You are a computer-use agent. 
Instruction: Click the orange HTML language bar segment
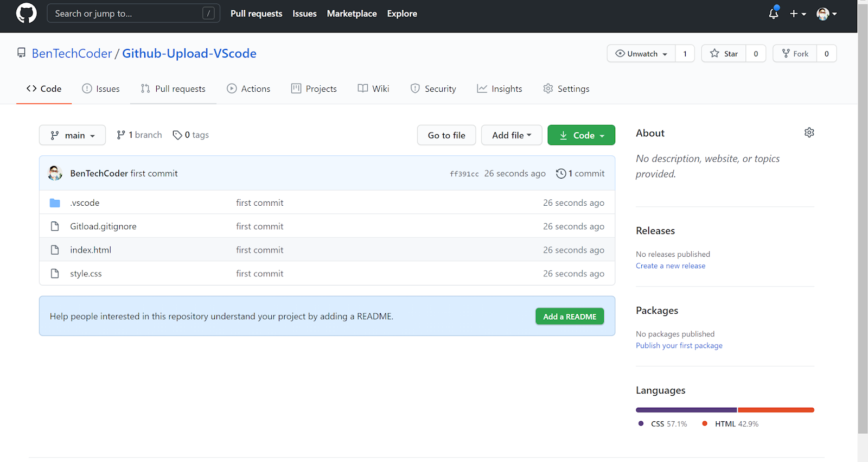[x=776, y=410]
